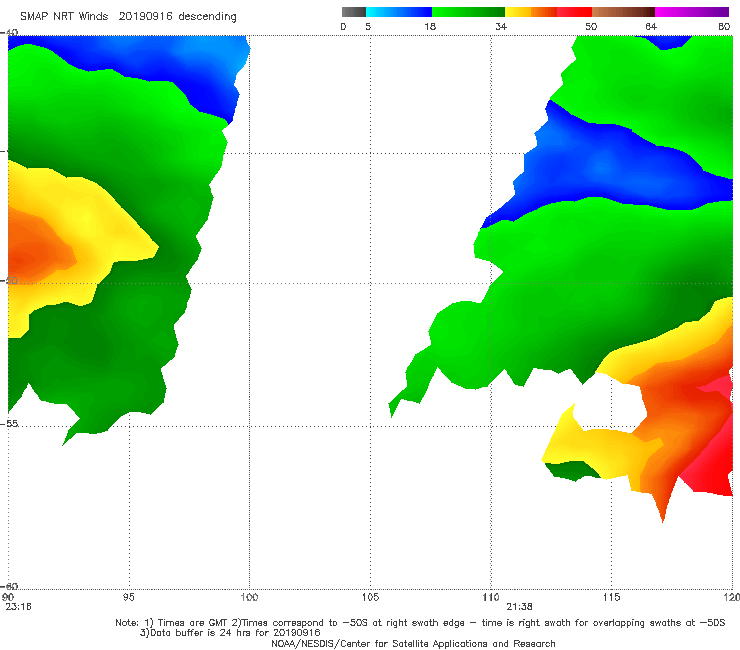
Task: Click the colorbar label "18"
Action: pos(430,26)
